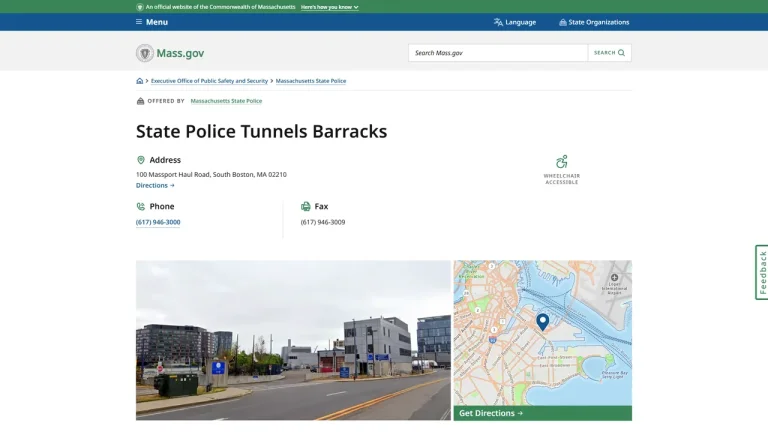
Task: Open the barracks street photo
Action: (x=293, y=340)
